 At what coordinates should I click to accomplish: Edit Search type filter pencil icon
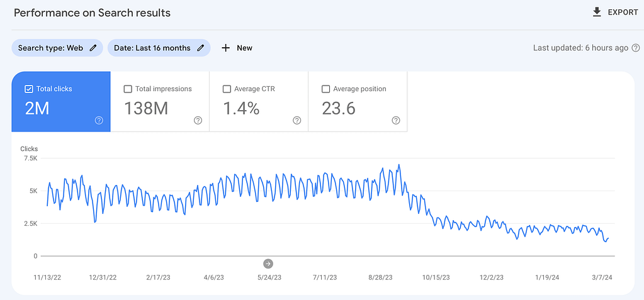click(93, 48)
